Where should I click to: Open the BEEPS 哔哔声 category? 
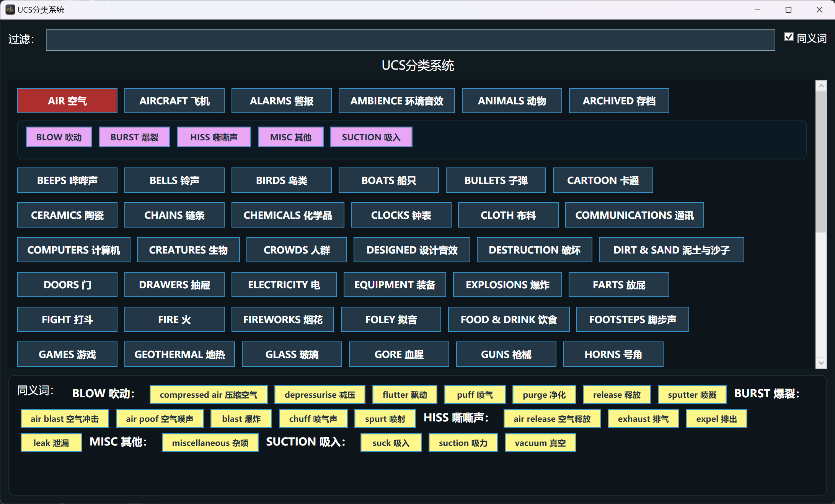pos(67,180)
